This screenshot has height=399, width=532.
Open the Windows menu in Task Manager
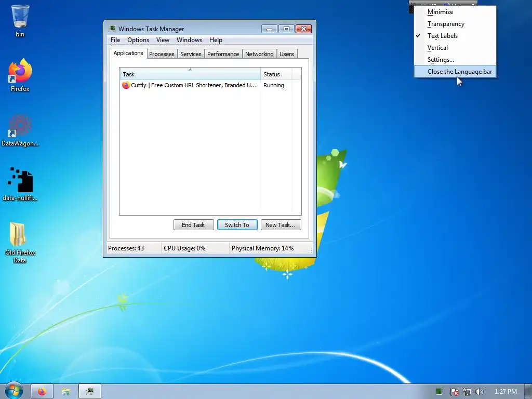tap(189, 39)
